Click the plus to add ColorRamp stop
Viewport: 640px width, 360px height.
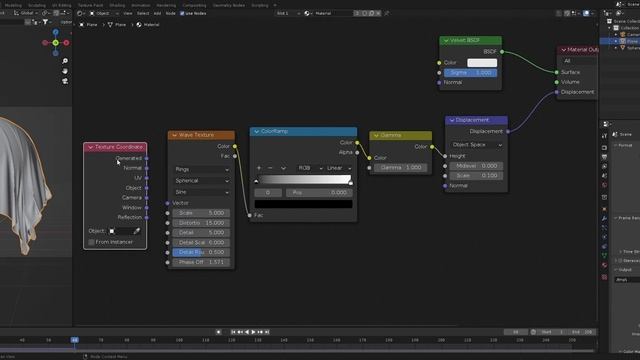259,168
